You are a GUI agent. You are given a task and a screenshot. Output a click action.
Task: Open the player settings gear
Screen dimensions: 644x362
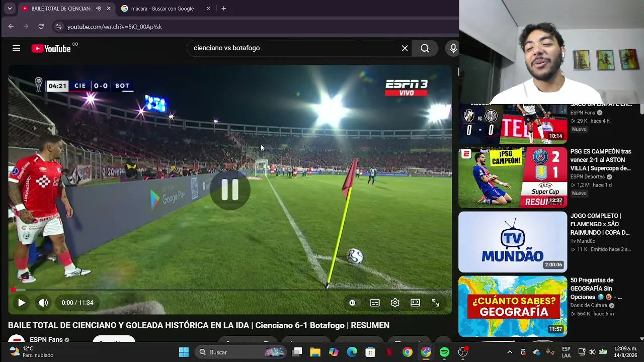[x=395, y=303]
